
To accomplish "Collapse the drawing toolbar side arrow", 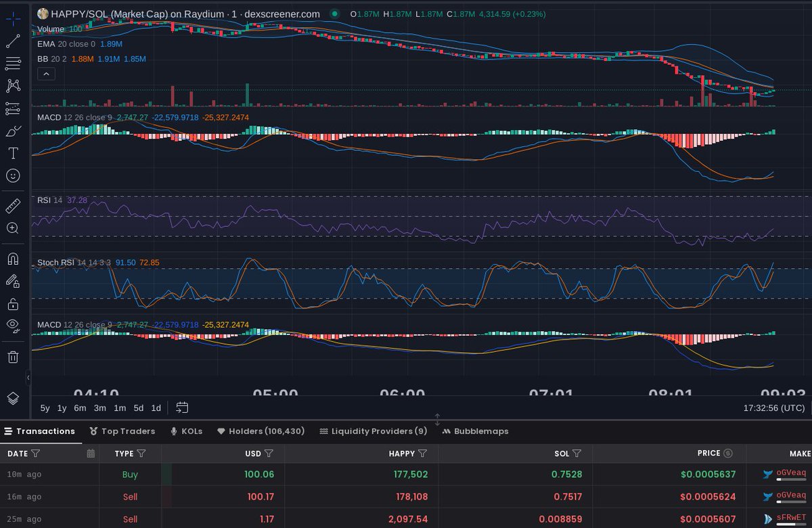I will click(x=28, y=377).
